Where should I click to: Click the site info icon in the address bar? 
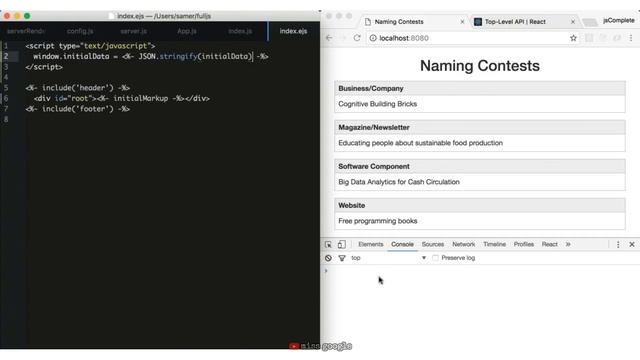coord(373,38)
